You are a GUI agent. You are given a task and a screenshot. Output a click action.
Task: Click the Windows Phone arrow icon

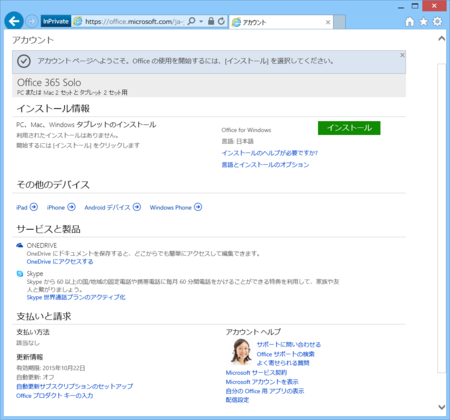(x=198, y=207)
